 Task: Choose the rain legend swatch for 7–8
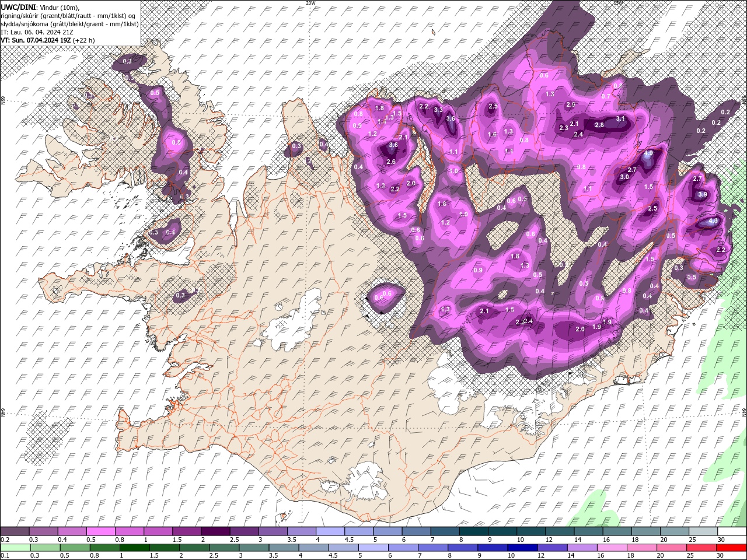click(x=432, y=548)
